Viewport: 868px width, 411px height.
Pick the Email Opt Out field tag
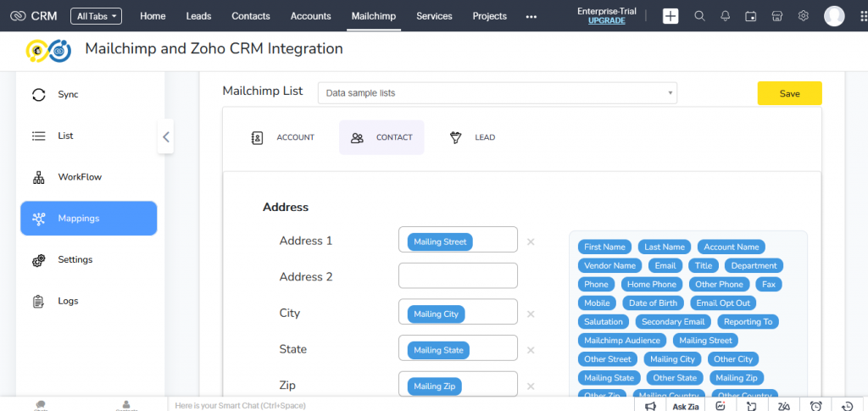point(723,303)
